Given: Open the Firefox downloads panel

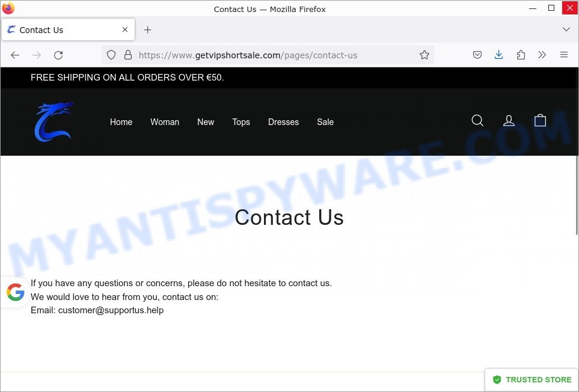Looking at the screenshot, I should (498, 55).
